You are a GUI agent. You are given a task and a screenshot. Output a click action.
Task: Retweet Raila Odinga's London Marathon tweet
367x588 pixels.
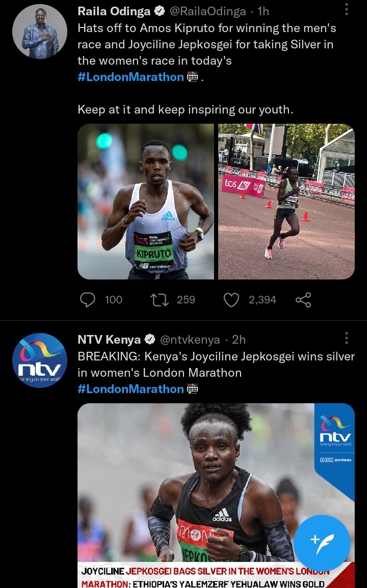[159, 300]
